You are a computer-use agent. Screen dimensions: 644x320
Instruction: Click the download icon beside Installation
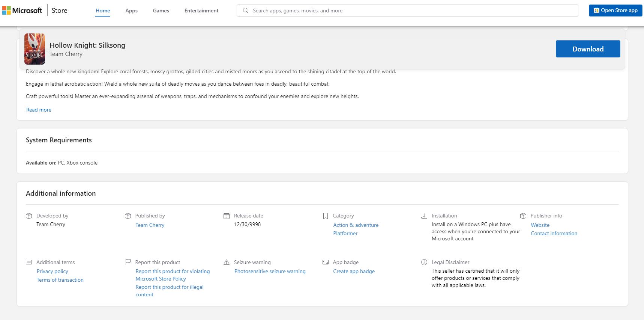(x=424, y=216)
